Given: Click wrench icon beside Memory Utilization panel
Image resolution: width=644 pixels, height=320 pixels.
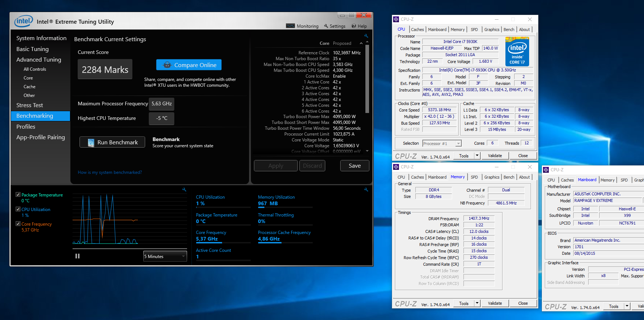Looking at the screenshot, I should click(366, 190).
